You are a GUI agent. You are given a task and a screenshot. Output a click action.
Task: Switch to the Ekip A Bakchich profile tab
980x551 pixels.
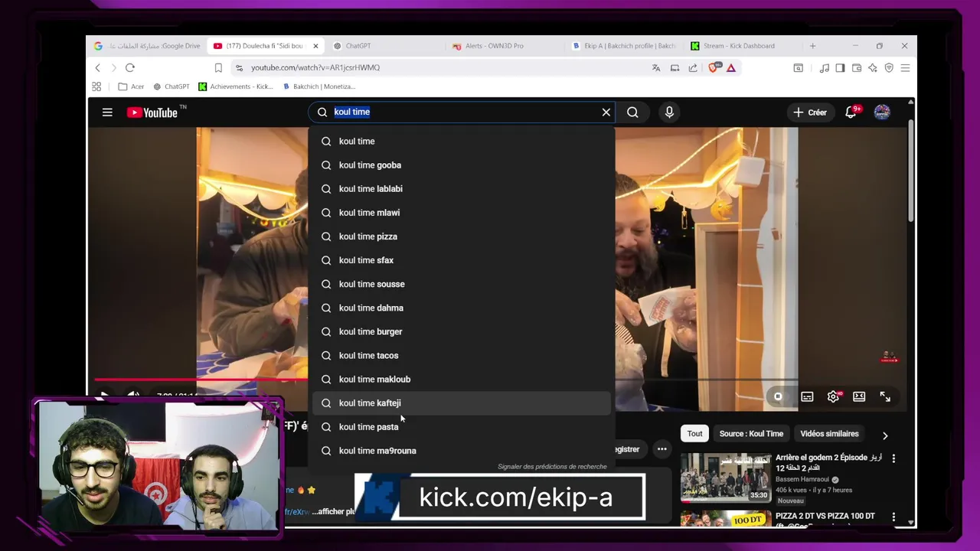point(624,46)
